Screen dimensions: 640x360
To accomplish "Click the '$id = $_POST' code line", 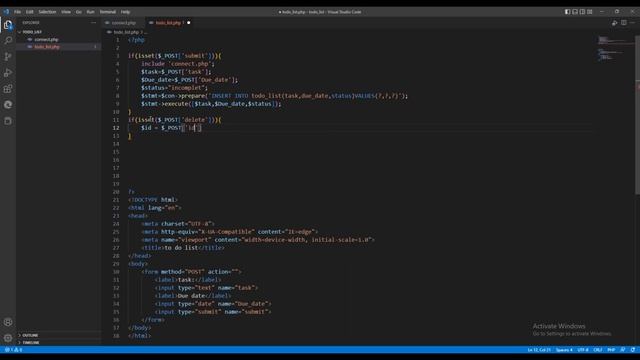I will tap(171, 128).
